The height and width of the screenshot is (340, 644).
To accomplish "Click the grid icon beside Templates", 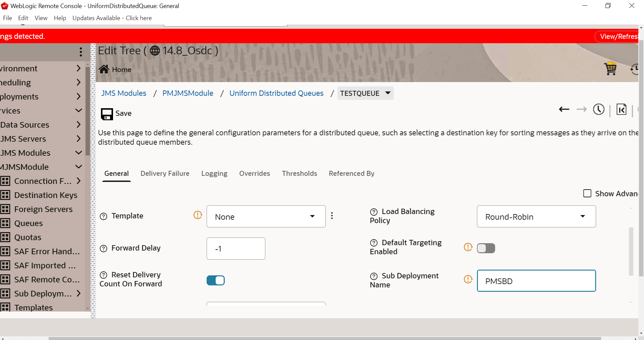I will 5,307.
